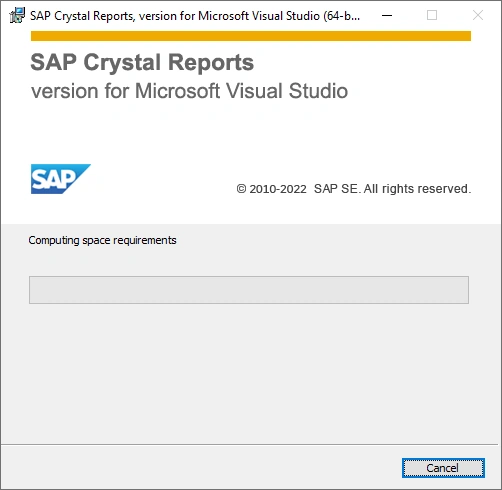This screenshot has width=502, height=490.
Task: Click the "version for Microsoft Visual Studio" subtitle
Action: [189, 91]
